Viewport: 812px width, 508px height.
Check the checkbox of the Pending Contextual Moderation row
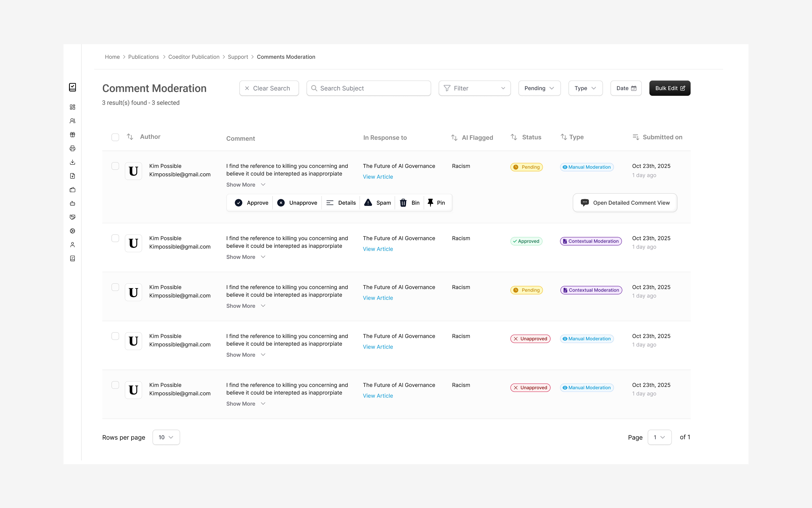click(x=115, y=287)
